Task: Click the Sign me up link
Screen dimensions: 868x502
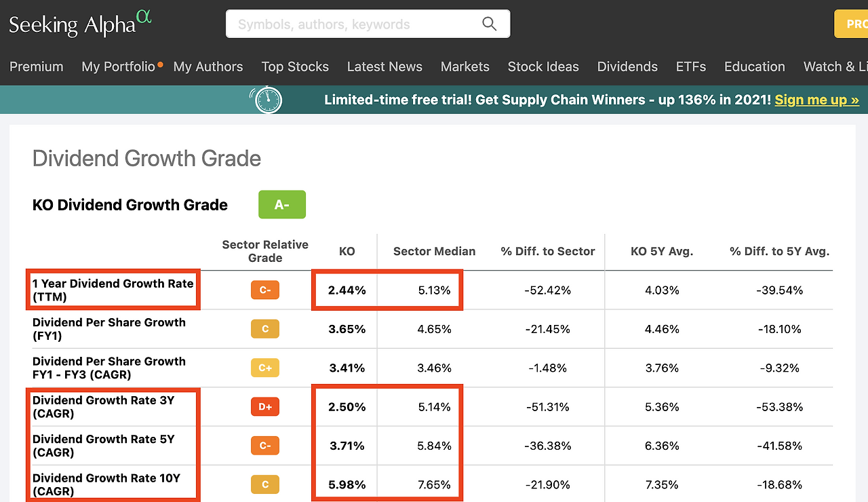Action: [817, 100]
